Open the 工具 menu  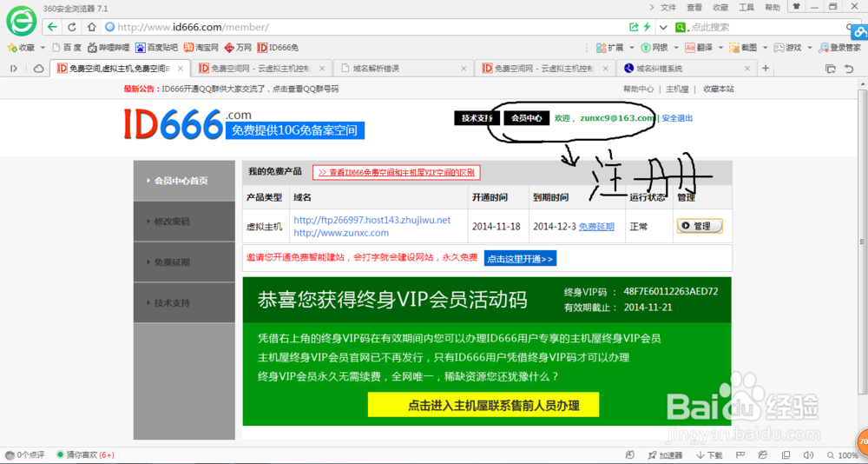pyautogui.click(x=746, y=7)
